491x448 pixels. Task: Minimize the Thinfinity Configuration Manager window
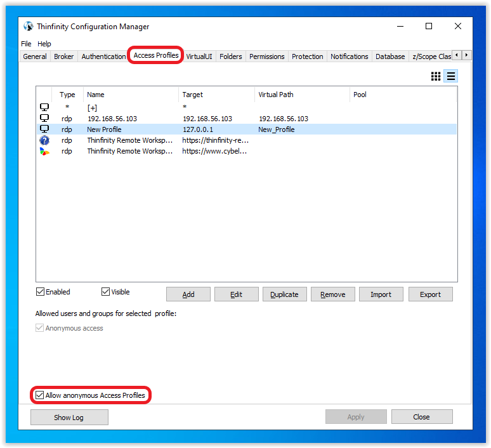(x=400, y=26)
